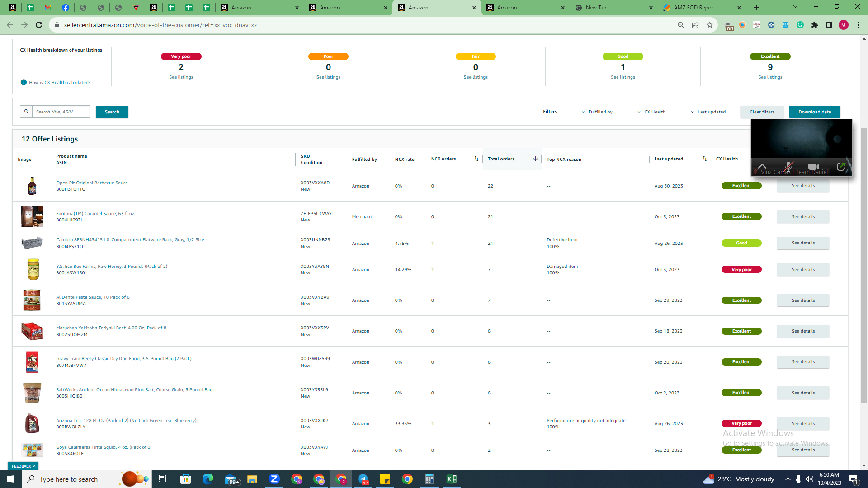
Task: Open the AMZ EOD Report tab
Action: point(701,8)
